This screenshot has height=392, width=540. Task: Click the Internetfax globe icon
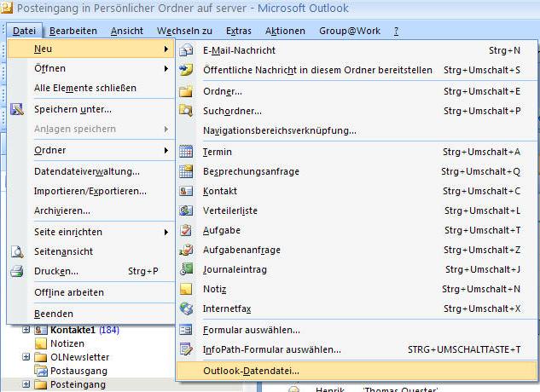pos(186,308)
